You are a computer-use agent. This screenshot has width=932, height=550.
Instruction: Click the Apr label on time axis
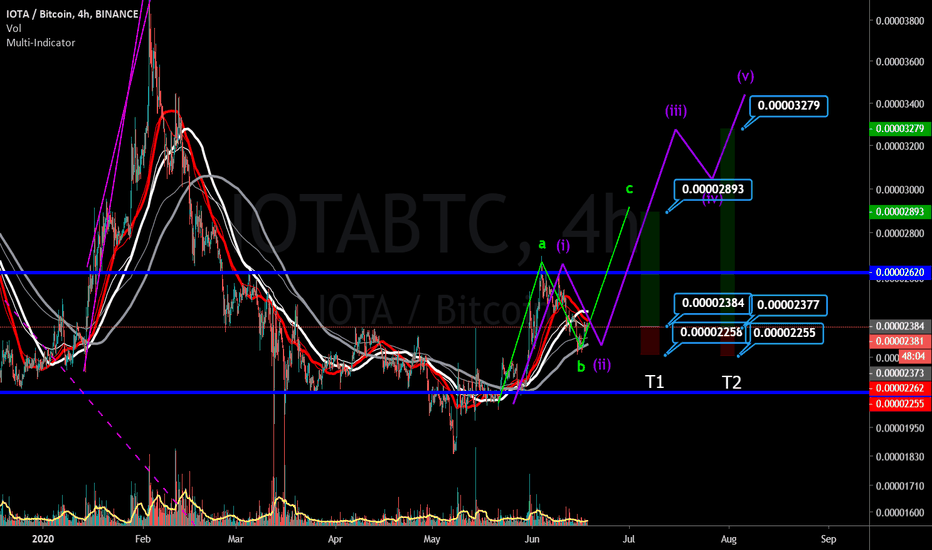(x=335, y=539)
